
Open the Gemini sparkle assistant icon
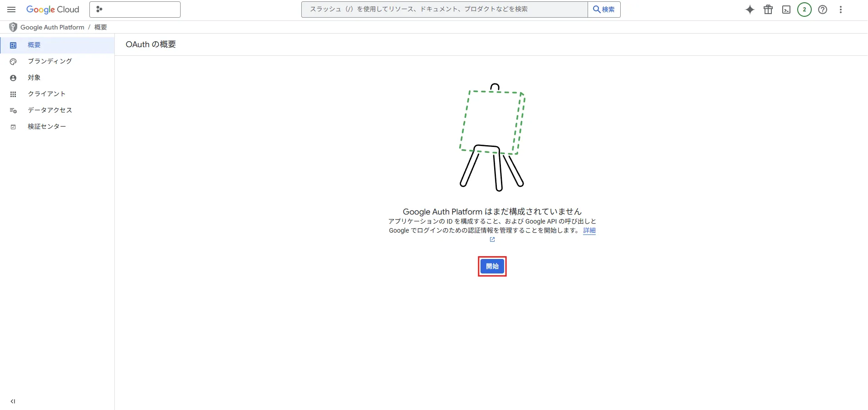tap(750, 10)
